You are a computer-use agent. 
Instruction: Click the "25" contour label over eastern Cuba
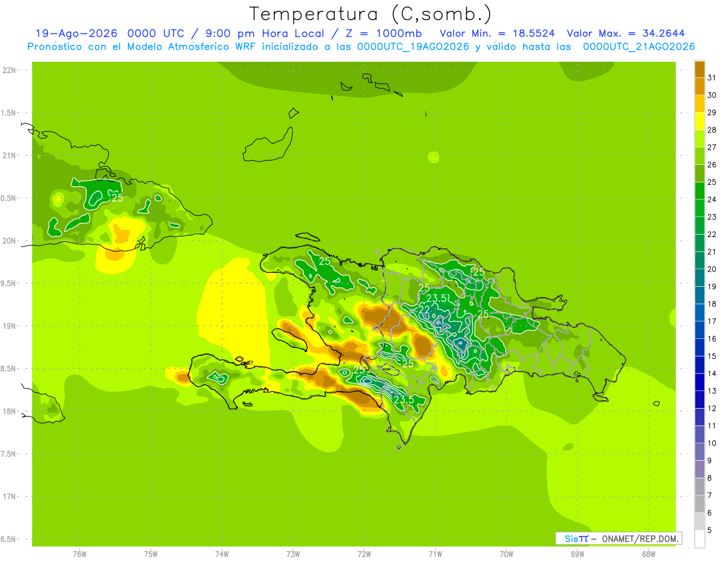118,198
